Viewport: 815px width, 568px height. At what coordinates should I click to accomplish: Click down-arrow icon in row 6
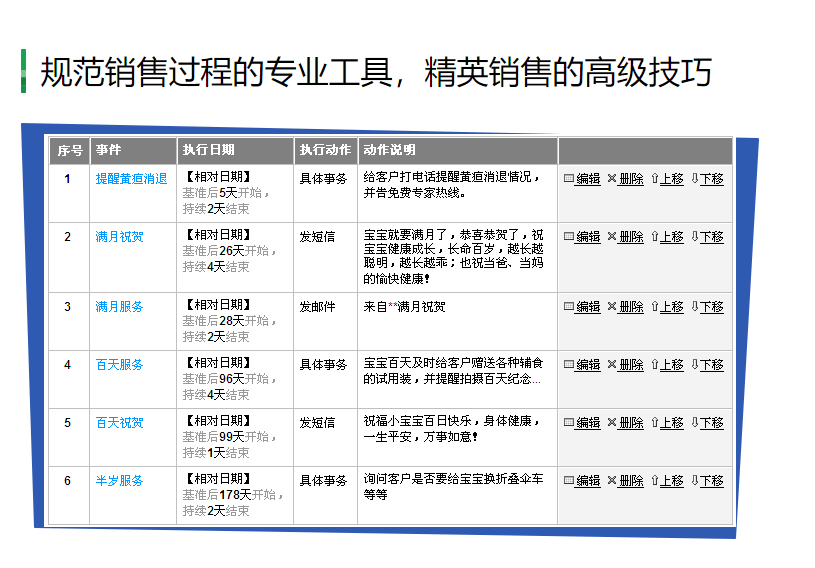point(695,481)
